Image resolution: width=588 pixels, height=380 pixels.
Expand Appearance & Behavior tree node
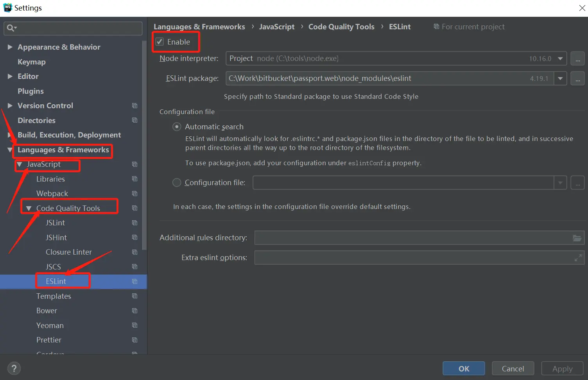click(x=10, y=47)
